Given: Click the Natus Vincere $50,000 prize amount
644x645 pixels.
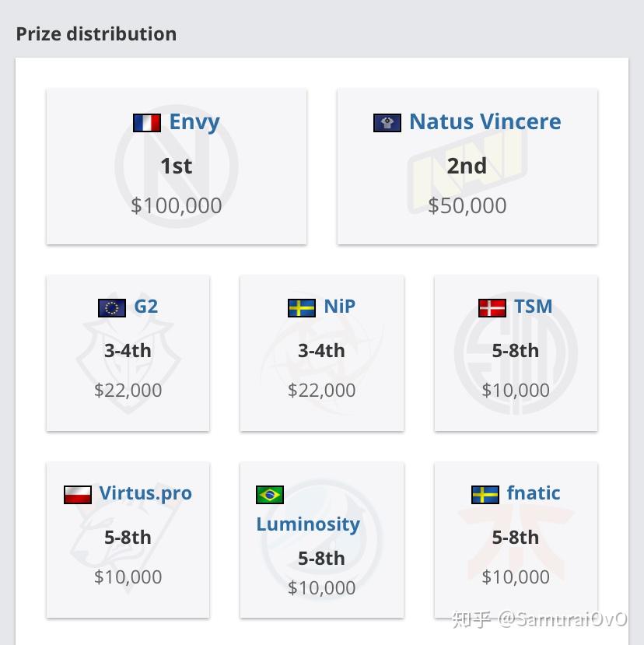Looking at the screenshot, I should pos(467,205).
